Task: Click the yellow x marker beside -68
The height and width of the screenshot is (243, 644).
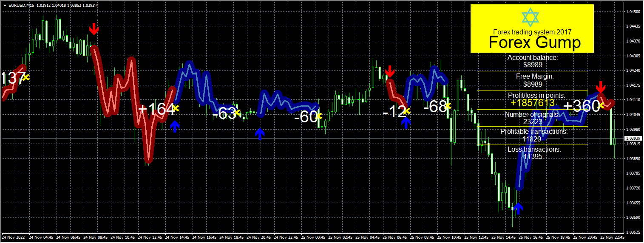Action: click(x=448, y=105)
